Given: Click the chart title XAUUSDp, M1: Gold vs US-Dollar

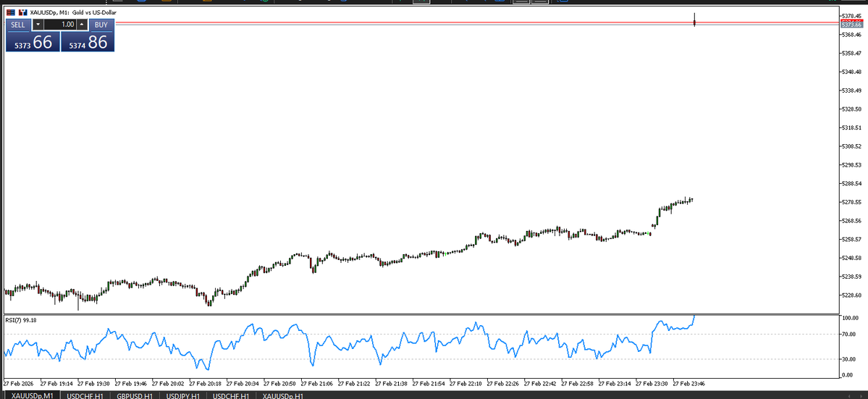Looking at the screenshot, I should tap(73, 12).
